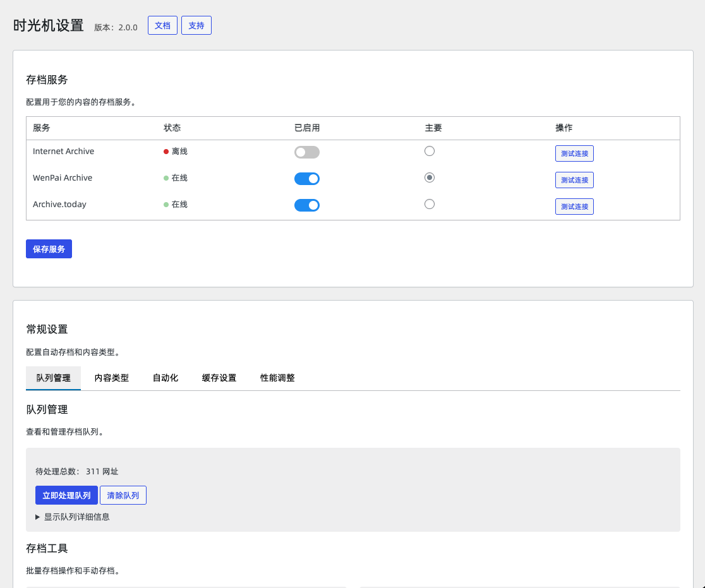Test connection for Archive.today
This screenshot has width=705, height=588.
click(x=574, y=207)
